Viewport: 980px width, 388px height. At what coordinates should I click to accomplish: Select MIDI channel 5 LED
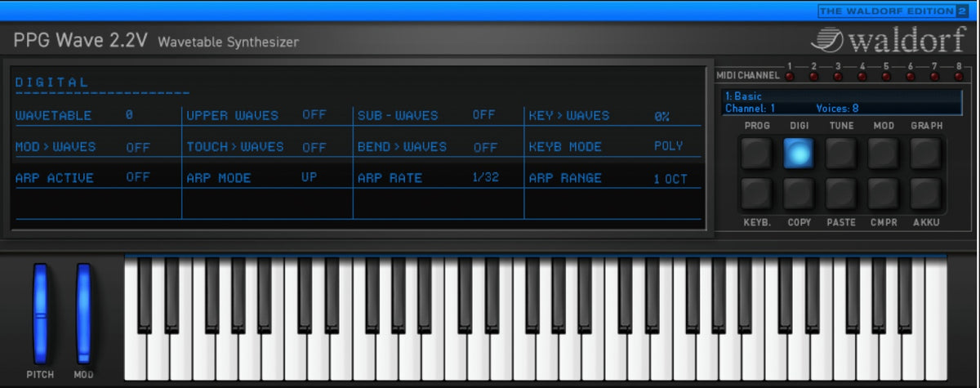[x=886, y=76]
